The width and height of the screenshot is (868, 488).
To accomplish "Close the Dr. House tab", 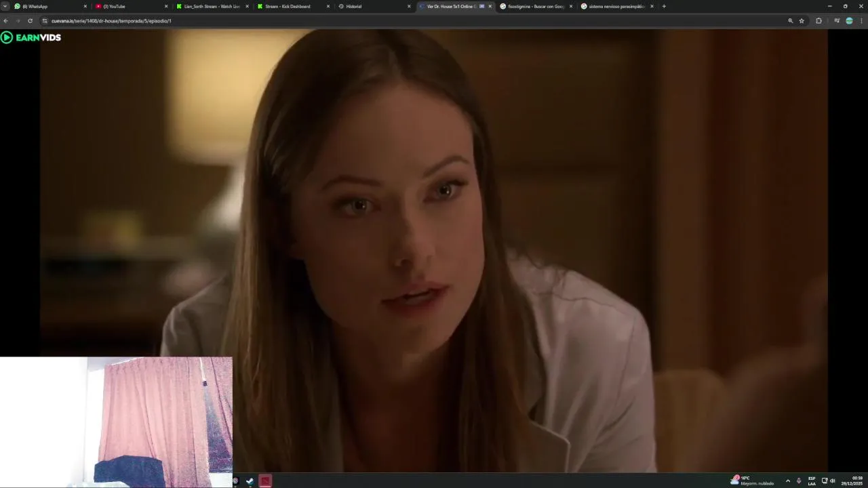I will [x=490, y=6].
